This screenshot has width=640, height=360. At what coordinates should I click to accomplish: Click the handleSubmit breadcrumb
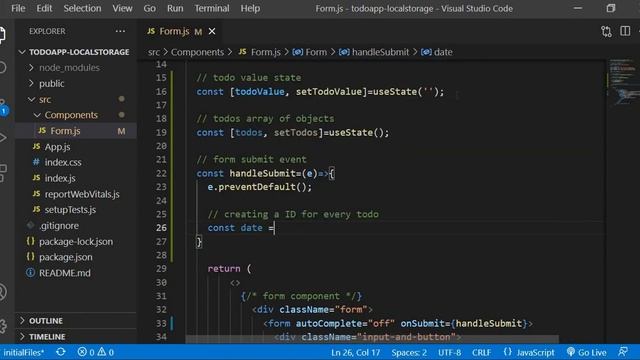(x=374, y=52)
